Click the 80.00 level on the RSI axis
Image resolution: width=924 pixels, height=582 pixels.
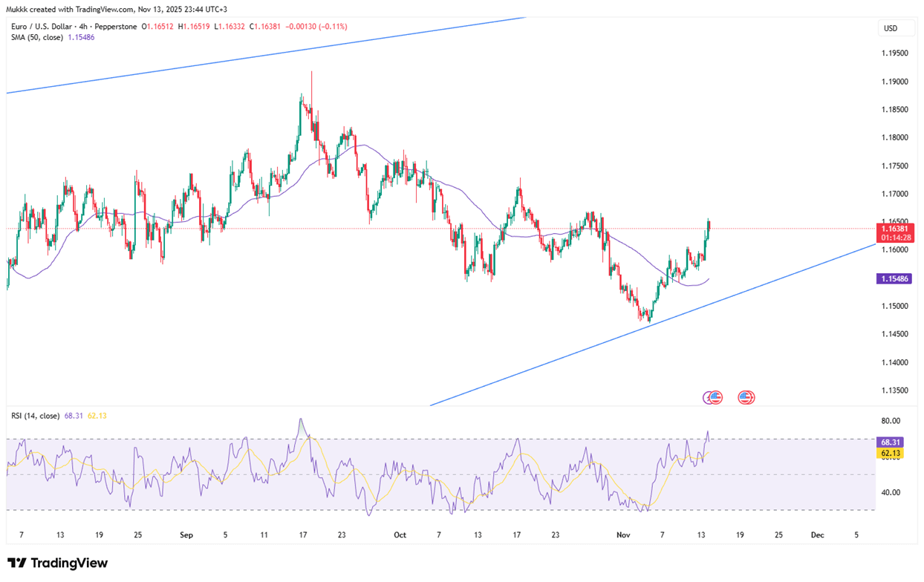tap(891, 421)
